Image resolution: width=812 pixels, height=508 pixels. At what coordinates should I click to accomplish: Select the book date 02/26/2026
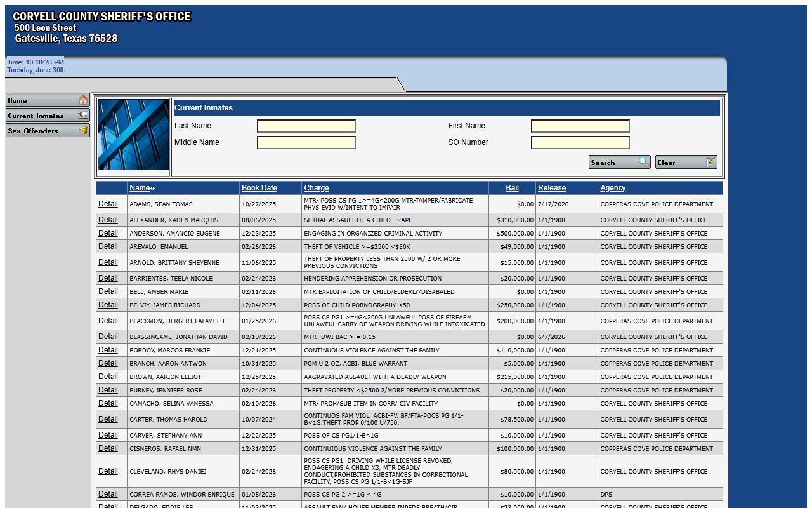point(259,247)
